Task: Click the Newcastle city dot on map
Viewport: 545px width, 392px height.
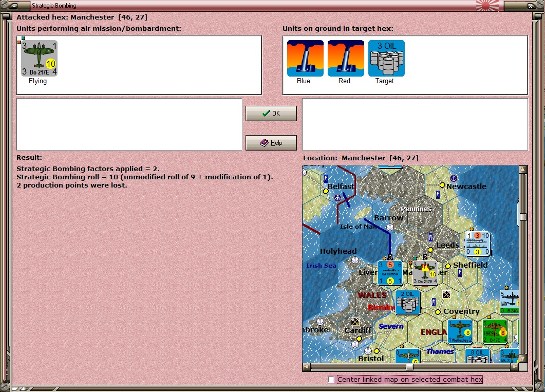Action: coord(442,185)
